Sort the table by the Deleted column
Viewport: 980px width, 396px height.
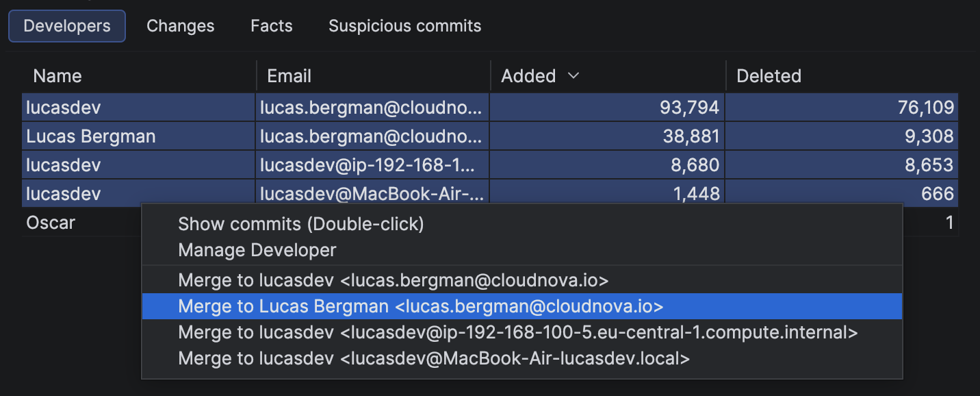point(769,75)
